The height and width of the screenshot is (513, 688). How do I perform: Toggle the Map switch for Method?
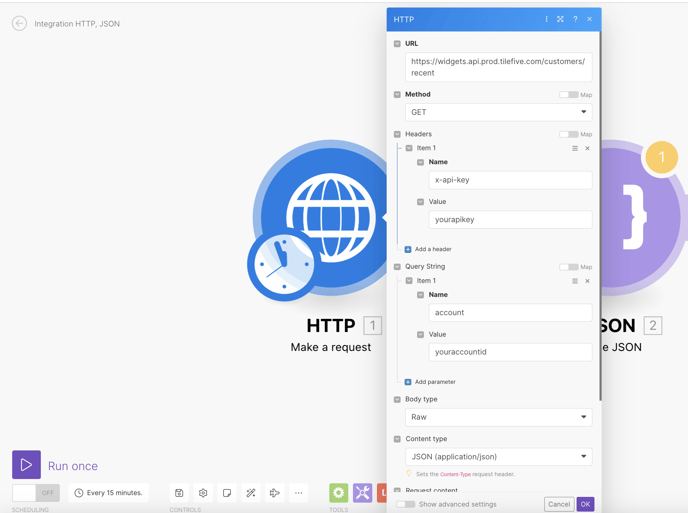pyautogui.click(x=569, y=95)
